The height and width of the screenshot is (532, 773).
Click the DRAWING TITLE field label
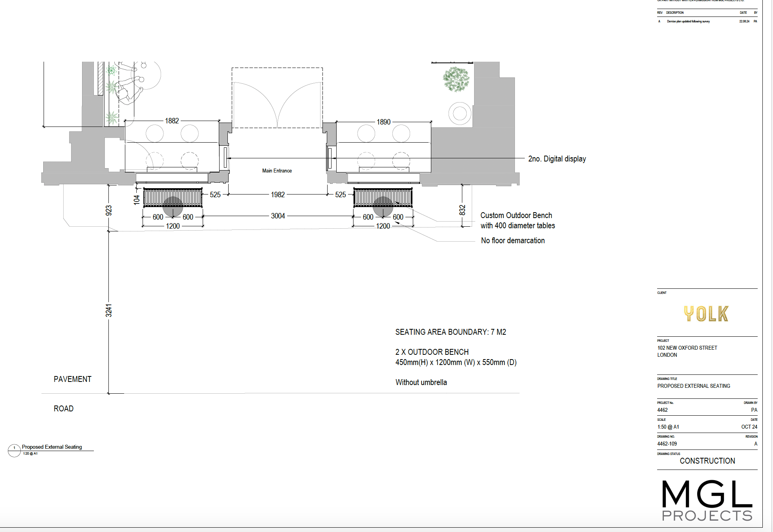667,379
